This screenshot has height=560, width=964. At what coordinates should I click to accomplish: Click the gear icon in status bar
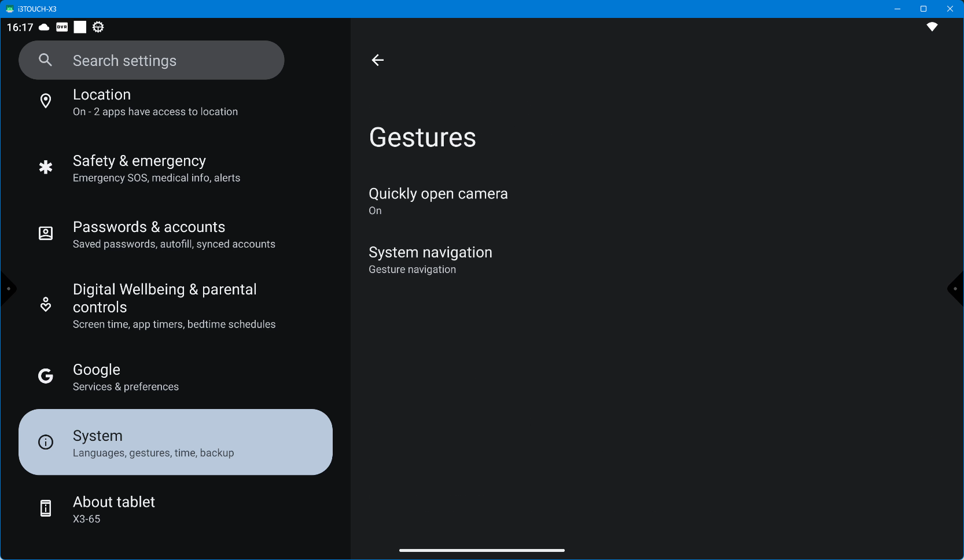click(x=98, y=27)
